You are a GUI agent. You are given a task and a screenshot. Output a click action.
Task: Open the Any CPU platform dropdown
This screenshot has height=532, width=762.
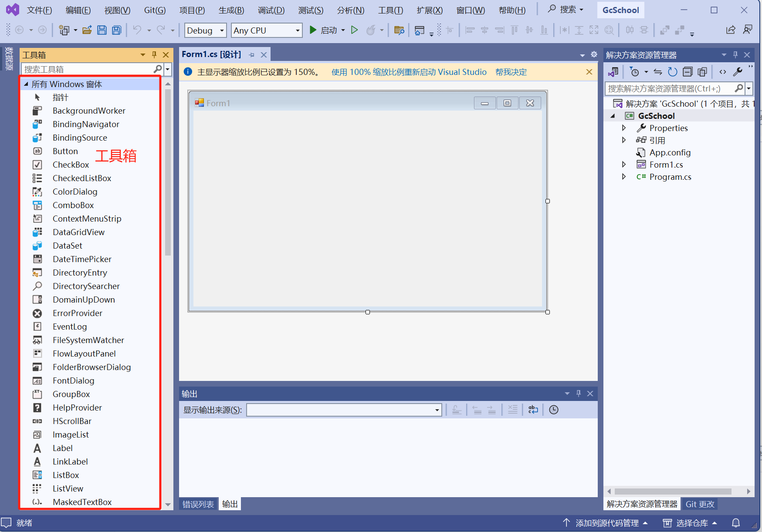click(x=267, y=30)
